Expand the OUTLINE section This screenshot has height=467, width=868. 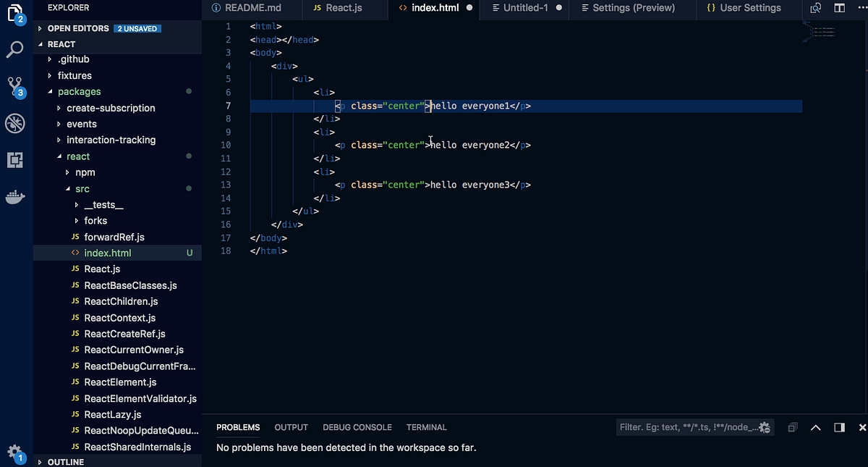(x=66, y=461)
